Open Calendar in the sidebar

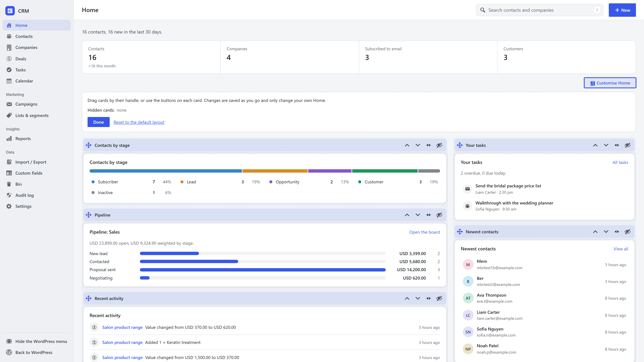[x=37, y=81]
